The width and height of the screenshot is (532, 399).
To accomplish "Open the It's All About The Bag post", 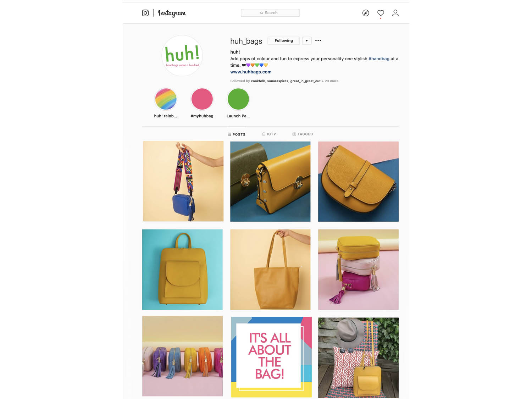I will point(271,357).
